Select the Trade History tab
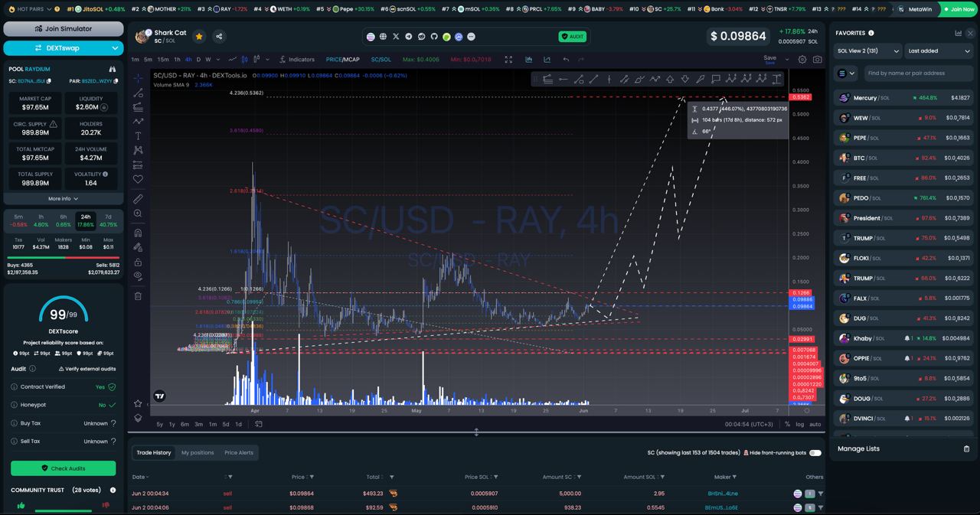The image size is (980, 515). coord(154,452)
